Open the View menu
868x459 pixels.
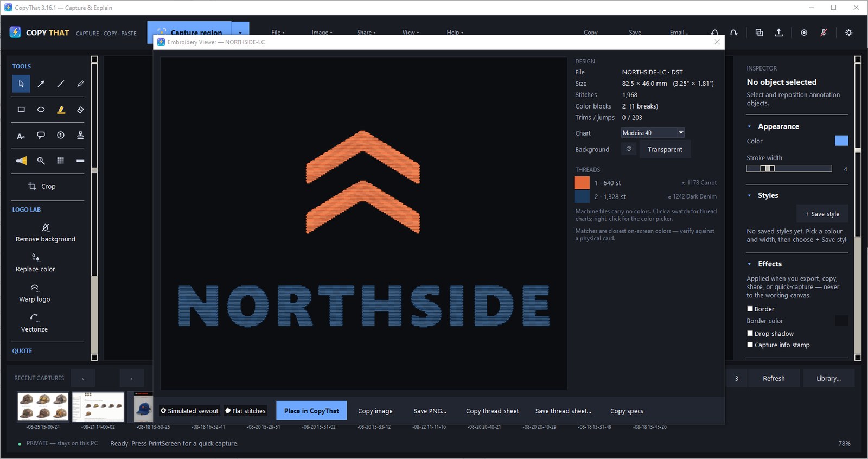click(411, 33)
